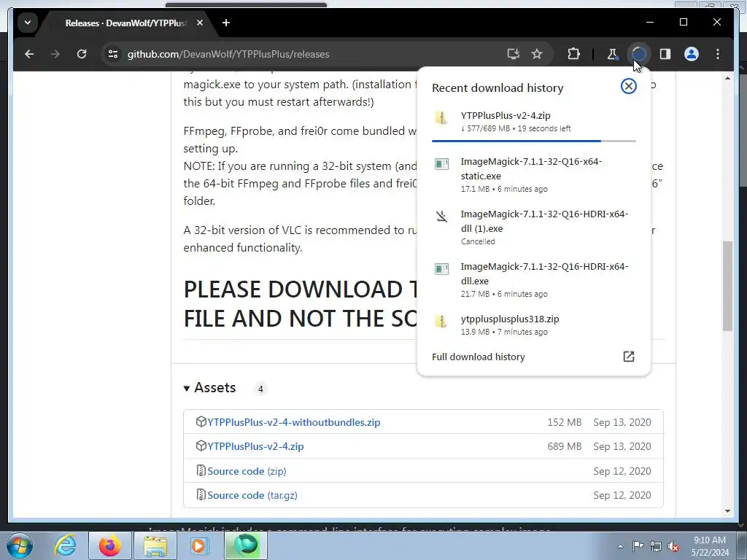Click ImageMagick static.exe file icon in downloads

point(441,164)
